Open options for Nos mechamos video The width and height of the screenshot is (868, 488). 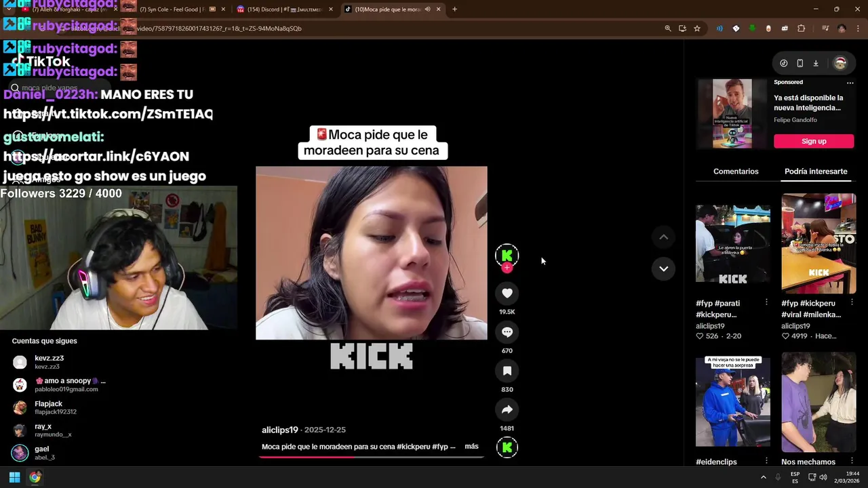[x=852, y=461]
